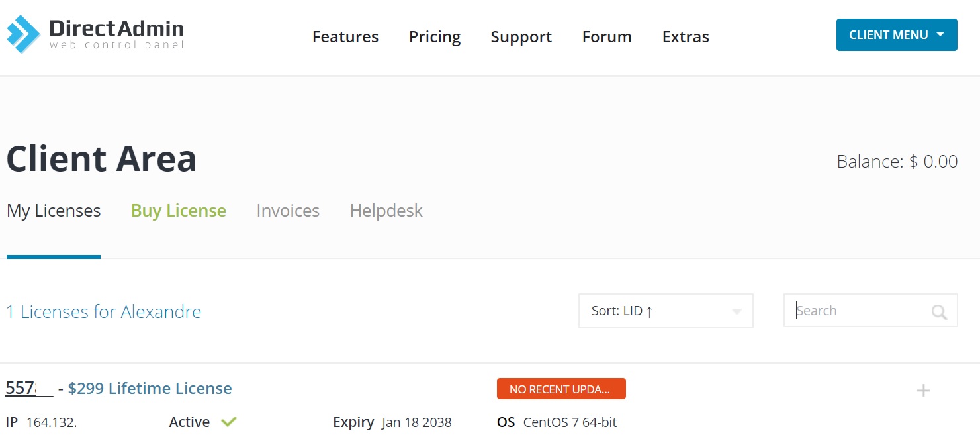Open the Invoices tab

288,211
